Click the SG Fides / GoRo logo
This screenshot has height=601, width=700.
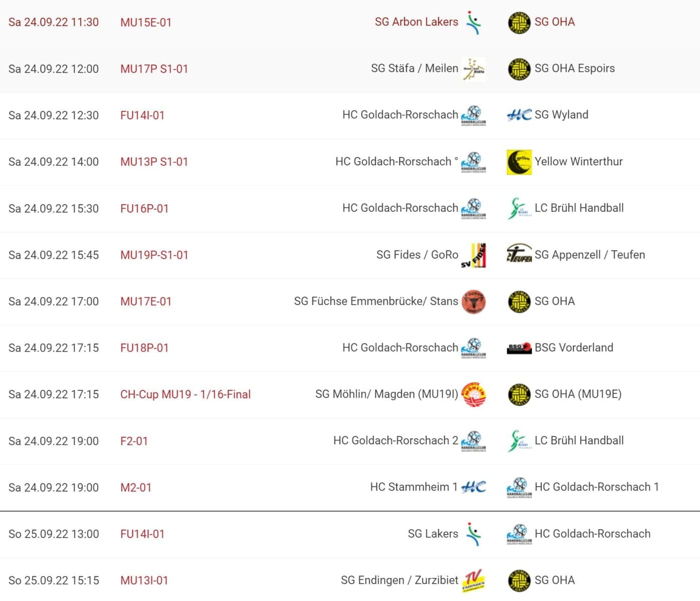[x=473, y=255]
